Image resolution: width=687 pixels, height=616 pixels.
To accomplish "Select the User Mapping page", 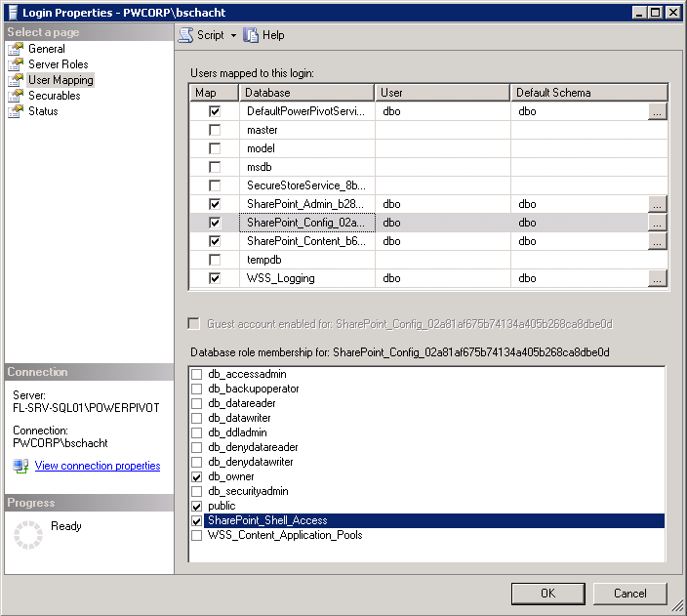I will click(x=61, y=80).
